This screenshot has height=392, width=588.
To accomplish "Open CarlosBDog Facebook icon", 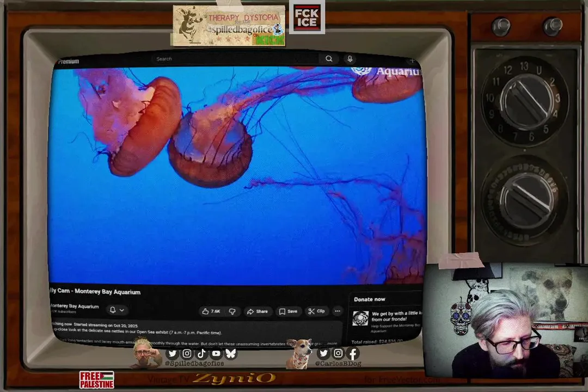I will (x=352, y=353).
